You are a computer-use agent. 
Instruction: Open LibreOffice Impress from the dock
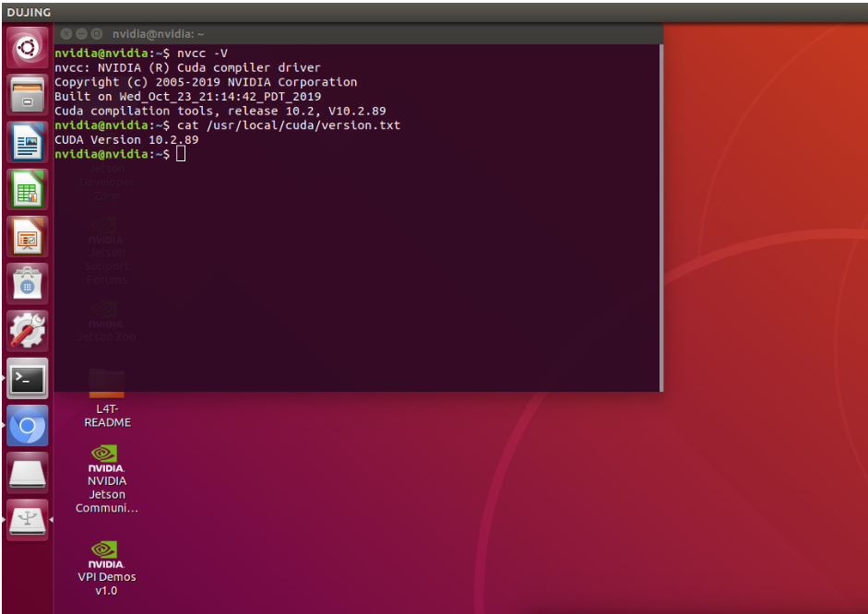[27, 237]
